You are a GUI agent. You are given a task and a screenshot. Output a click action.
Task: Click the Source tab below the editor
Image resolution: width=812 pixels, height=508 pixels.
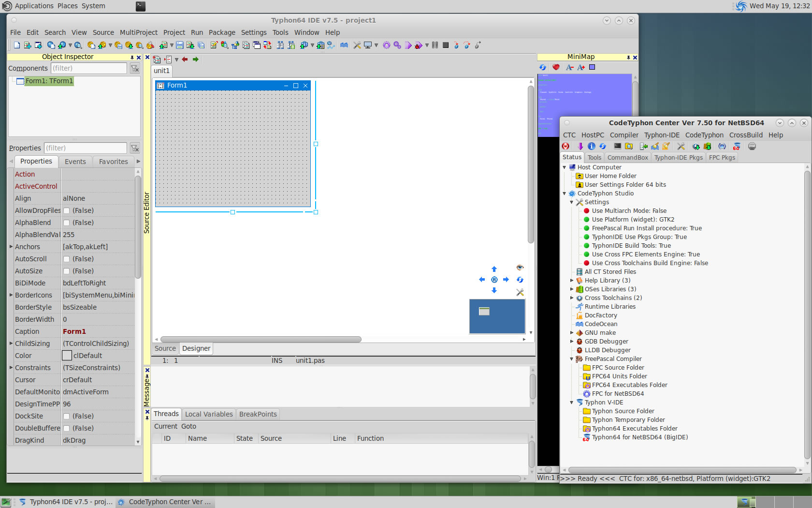tap(165, 348)
